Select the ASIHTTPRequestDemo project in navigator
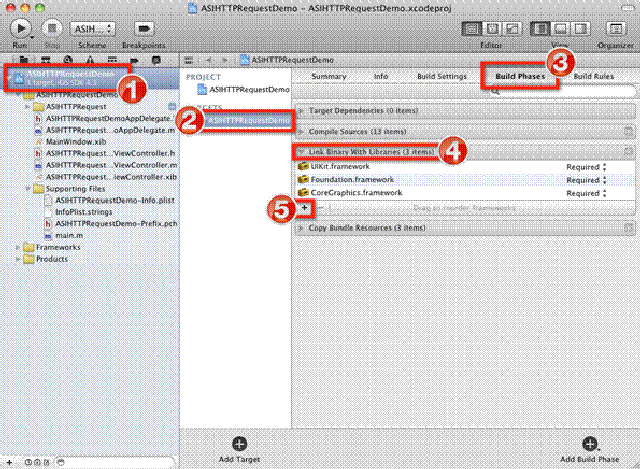This screenshot has width=640, height=469. pos(89,78)
